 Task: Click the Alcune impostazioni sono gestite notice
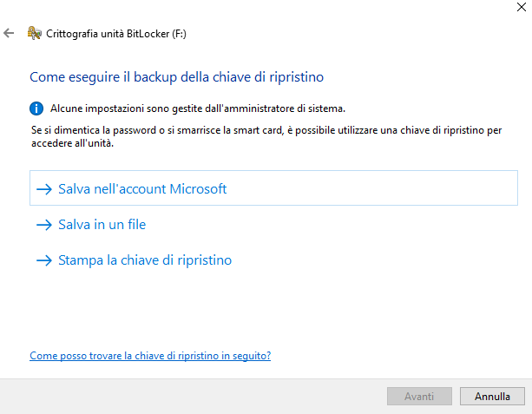198,108
